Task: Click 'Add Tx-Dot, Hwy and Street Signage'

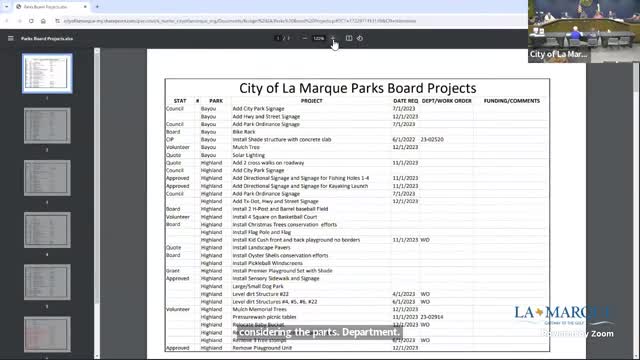Action: (x=276, y=201)
